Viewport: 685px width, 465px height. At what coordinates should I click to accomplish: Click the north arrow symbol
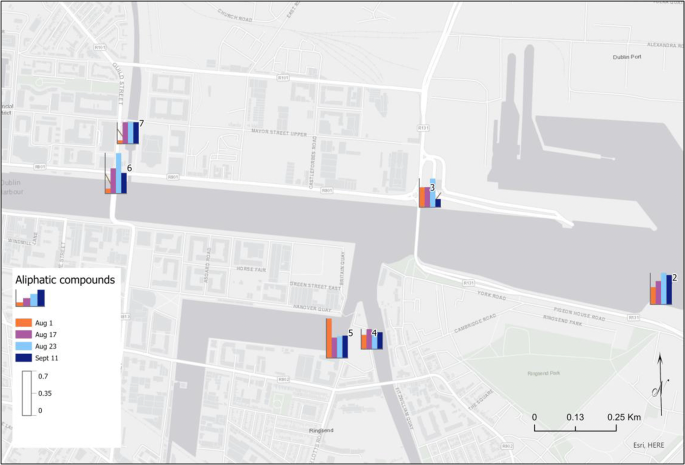(x=660, y=385)
